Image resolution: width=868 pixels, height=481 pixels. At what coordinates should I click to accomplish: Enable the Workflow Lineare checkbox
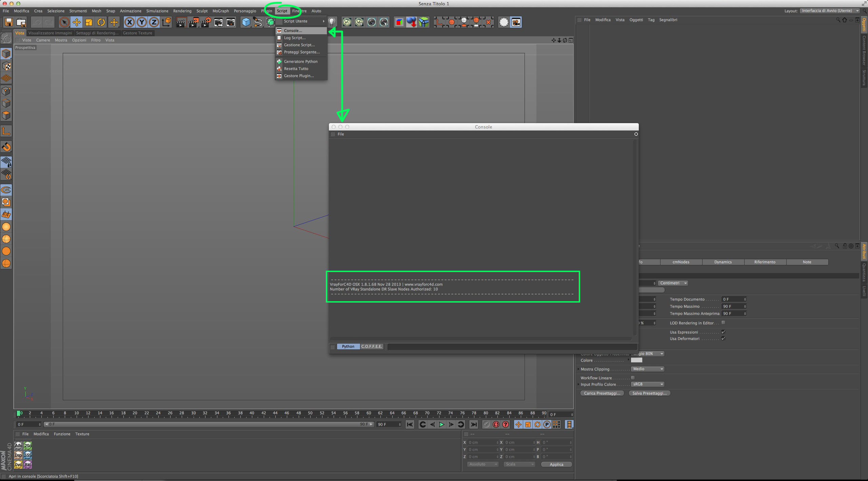pyautogui.click(x=633, y=378)
